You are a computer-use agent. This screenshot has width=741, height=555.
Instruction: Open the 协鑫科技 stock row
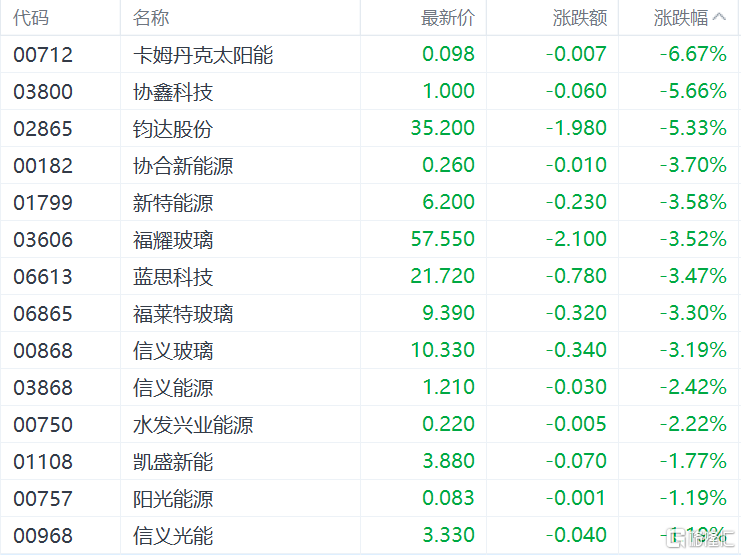173,91
